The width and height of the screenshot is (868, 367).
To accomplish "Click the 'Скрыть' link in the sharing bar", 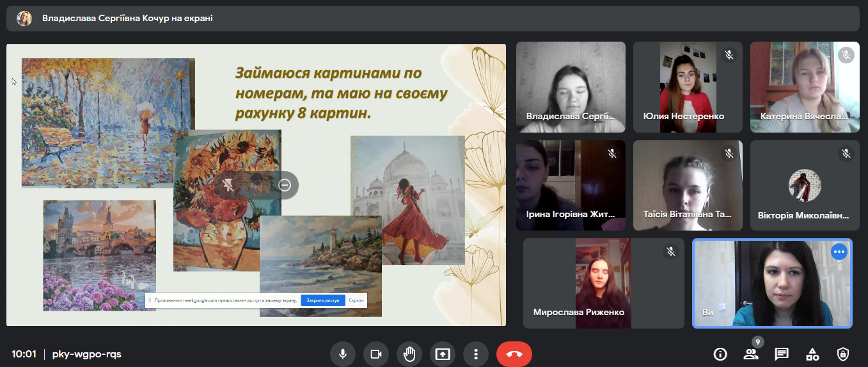I will click(x=356, y=300).
